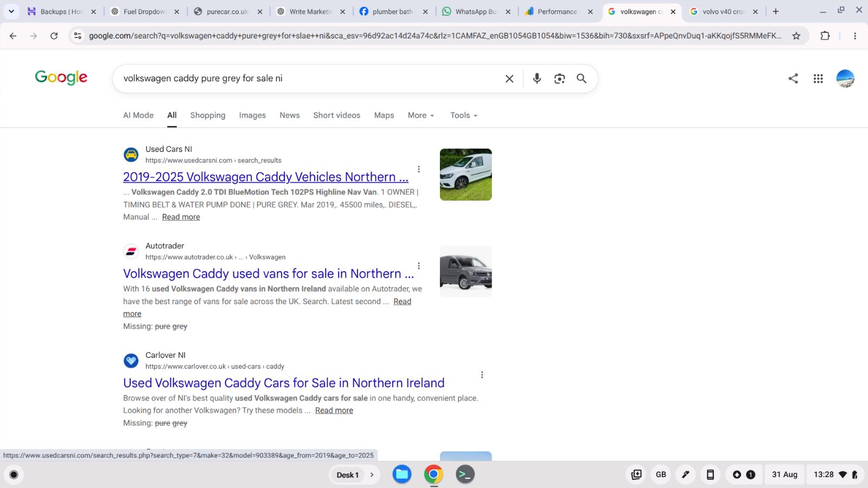Open quick settings from the 13:28 clock
The image size is (868, 488).
[x=836, y=474]
